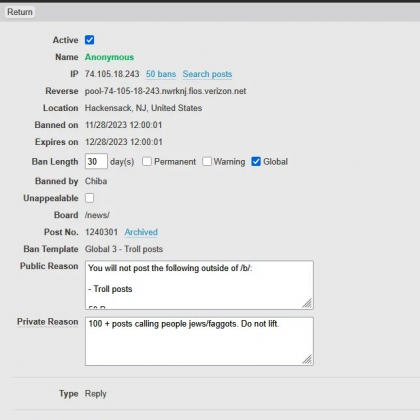
Task: Click into the Ban Length days field
Action: [x=96, y=162]
